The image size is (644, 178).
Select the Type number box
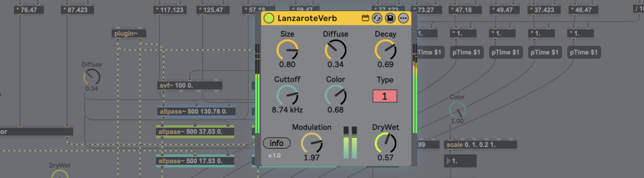(384, 96)
